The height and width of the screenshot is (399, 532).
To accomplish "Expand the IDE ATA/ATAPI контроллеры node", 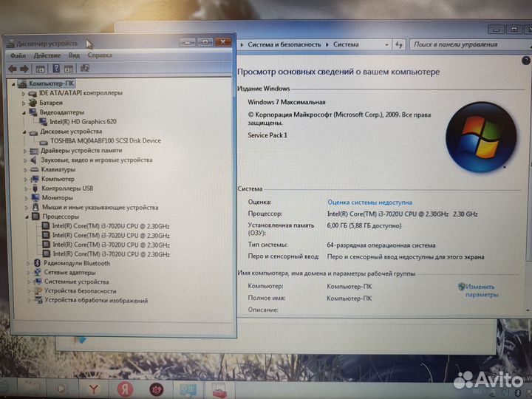I will (24, 94).
